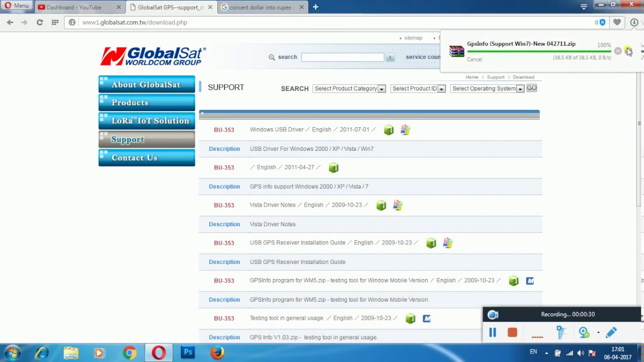Click GpsInfo (Support Win7)-New 042711.zip filename
This screenshot has height=362, width=644.
pyautogui.click(x=521, y=44)
